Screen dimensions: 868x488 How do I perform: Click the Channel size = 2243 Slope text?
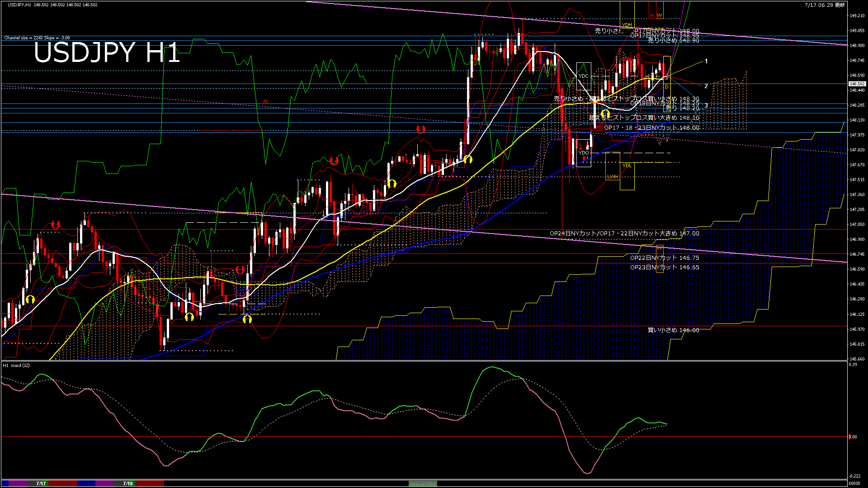37,38
